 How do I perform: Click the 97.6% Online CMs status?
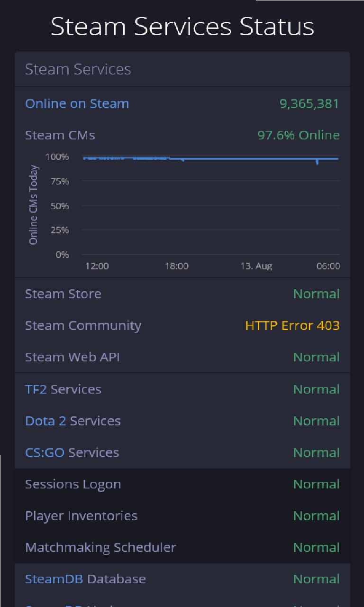click(298, 135)
